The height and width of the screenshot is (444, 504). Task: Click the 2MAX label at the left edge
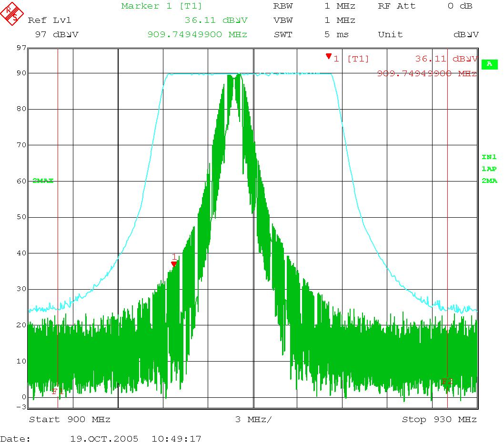point(43,181)
